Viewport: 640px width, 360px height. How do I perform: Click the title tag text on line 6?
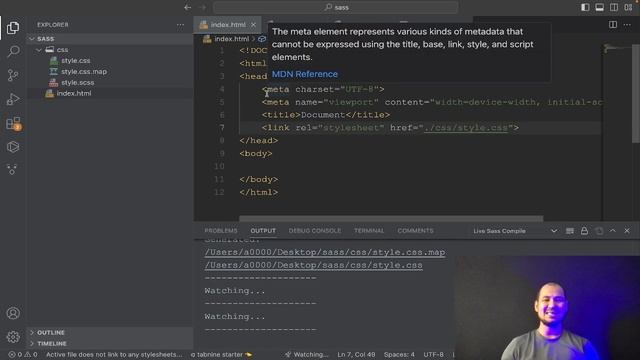coord(326,115)
